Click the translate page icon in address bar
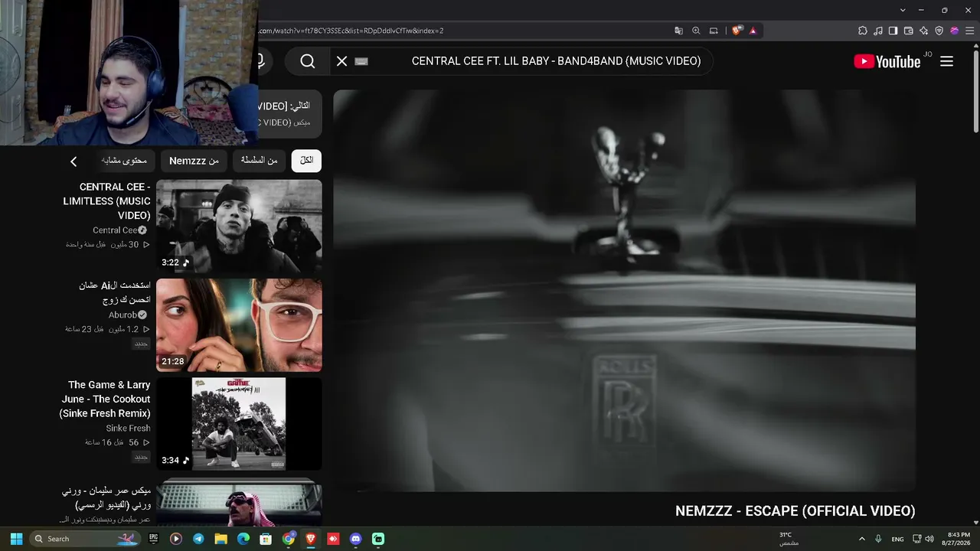Viewport: 980px width, 551px height. tap(678, 31)
